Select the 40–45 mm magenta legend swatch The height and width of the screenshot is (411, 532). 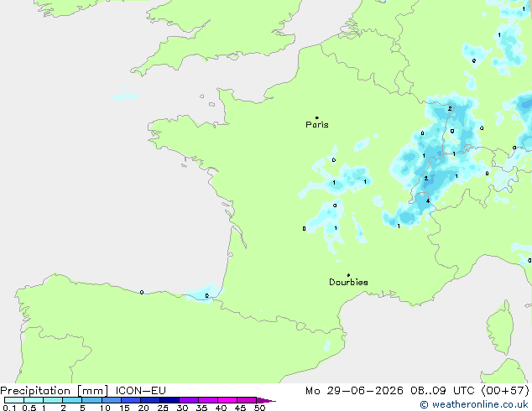tap(227, 400)
